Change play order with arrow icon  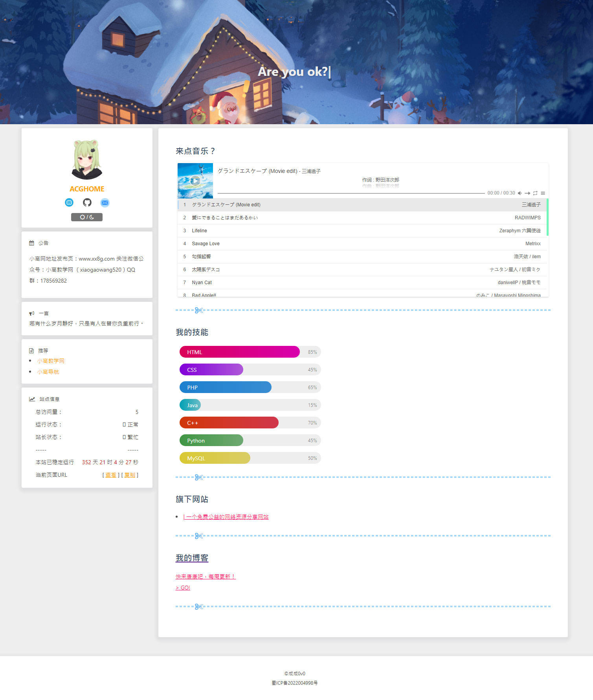coord(527,193)
